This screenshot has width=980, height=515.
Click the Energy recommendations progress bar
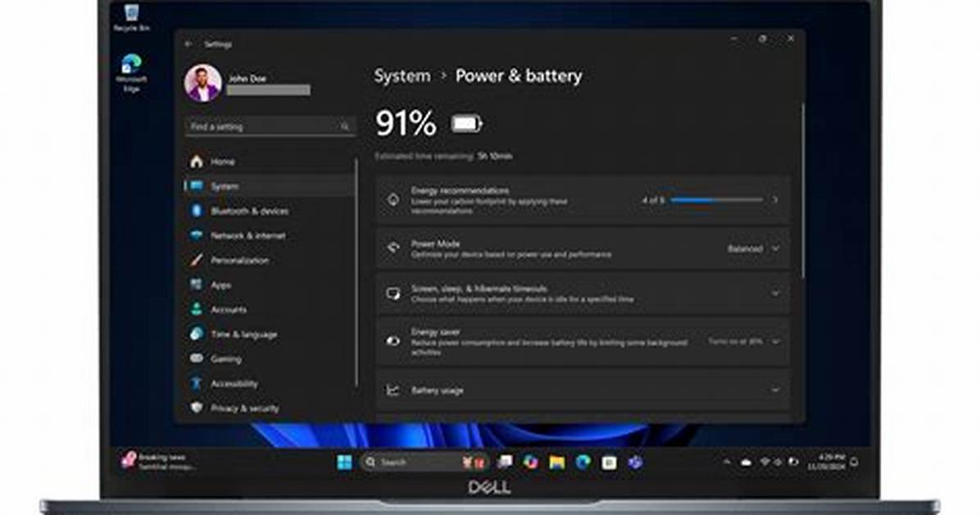click(x=716, y=200)
